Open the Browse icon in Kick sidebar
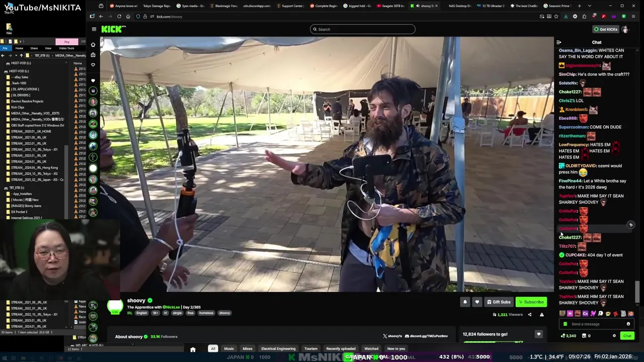 click(93, 55)
